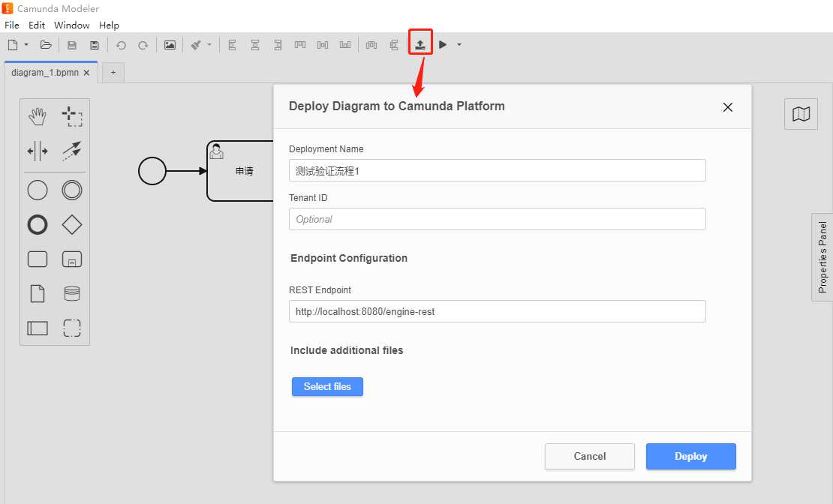Close the Deploy Diagram dialog with X

coord(728,107)
